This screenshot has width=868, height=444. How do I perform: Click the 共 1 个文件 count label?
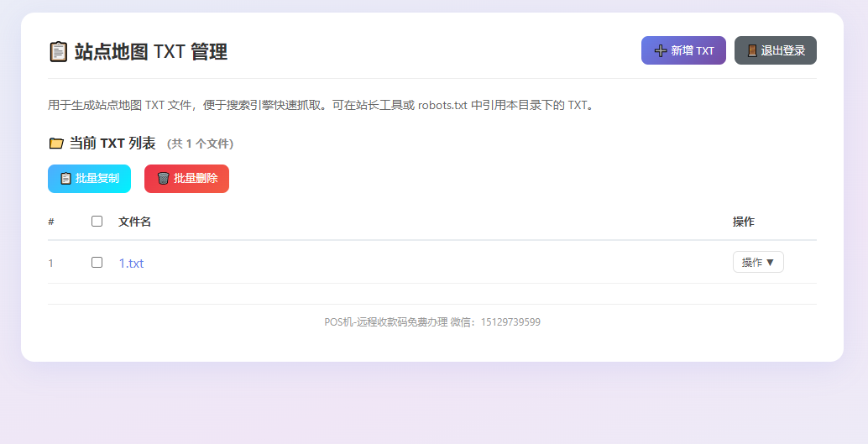tap(200, 144)
